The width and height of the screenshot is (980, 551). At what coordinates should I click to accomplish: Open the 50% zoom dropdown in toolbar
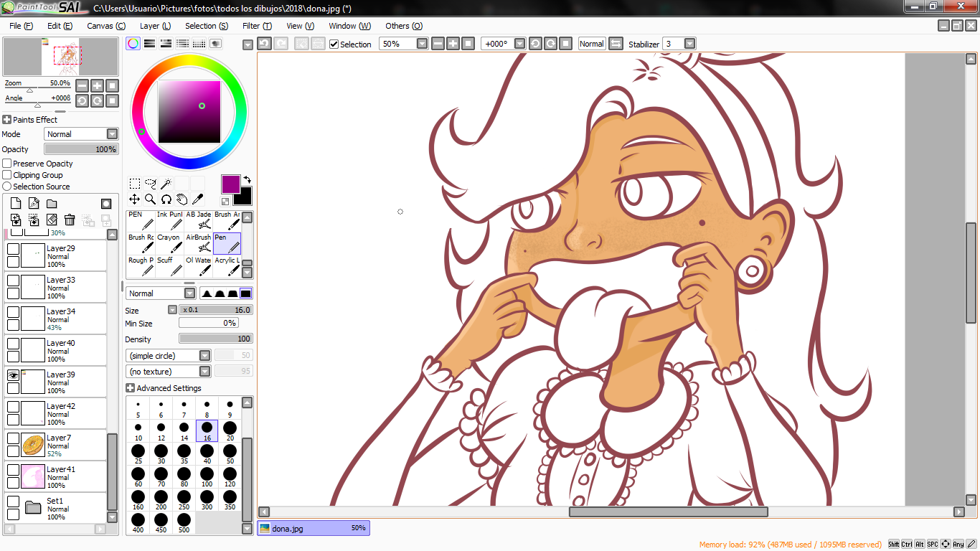coord(422,44)
